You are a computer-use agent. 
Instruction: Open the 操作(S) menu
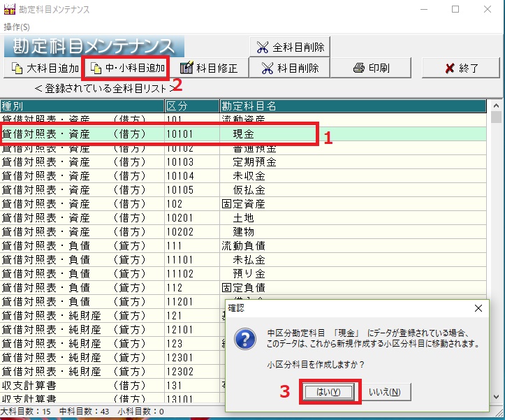(17, 27)
